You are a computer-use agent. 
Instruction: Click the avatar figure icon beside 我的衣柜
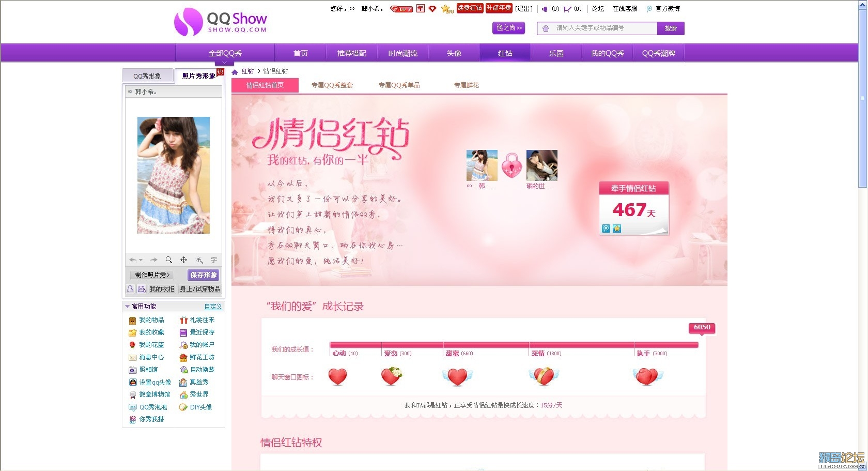click(x=130, y=289)
